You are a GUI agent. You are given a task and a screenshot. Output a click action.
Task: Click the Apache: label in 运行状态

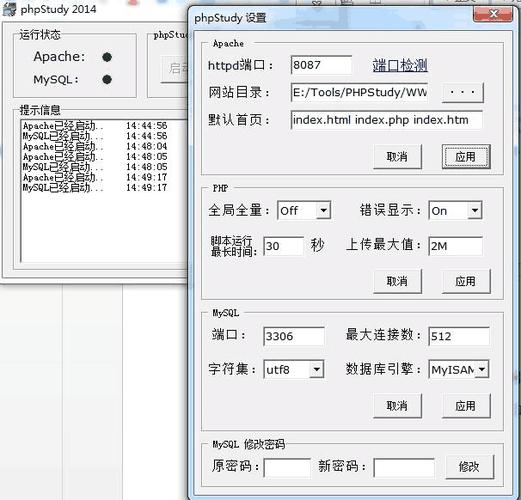59,57
